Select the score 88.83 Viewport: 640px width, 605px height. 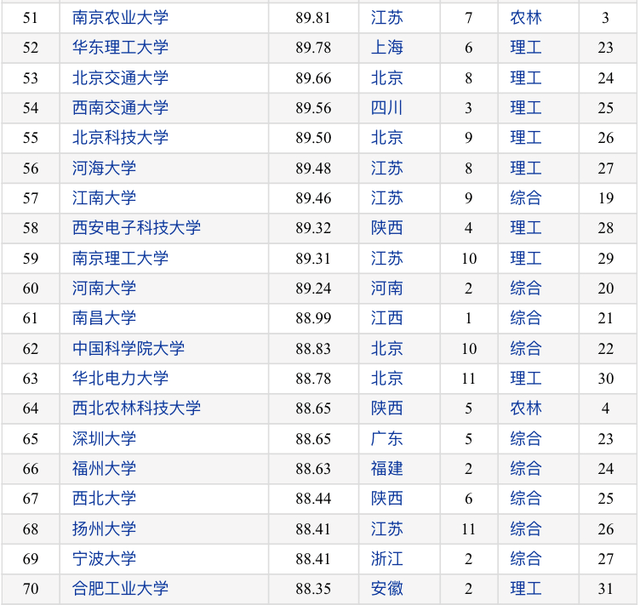click(x=313, y=349)
